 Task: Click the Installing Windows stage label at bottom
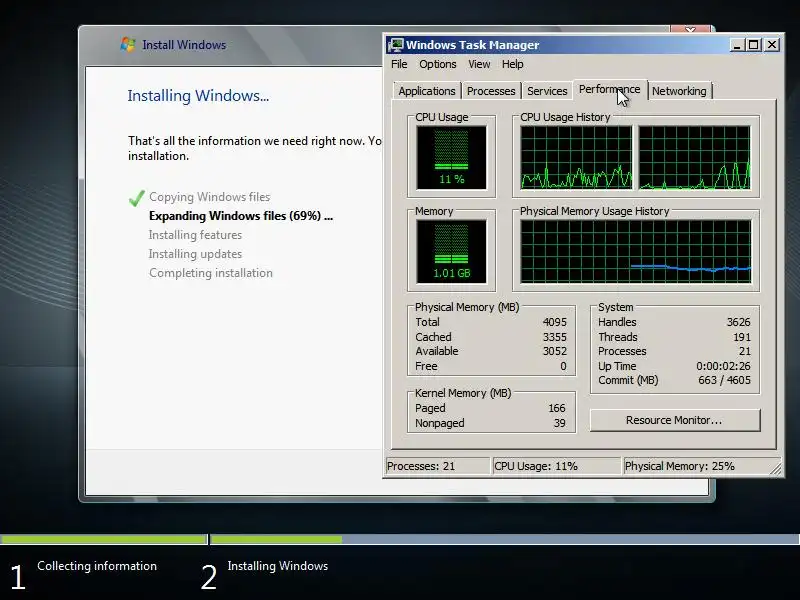[x=278, y=566]
